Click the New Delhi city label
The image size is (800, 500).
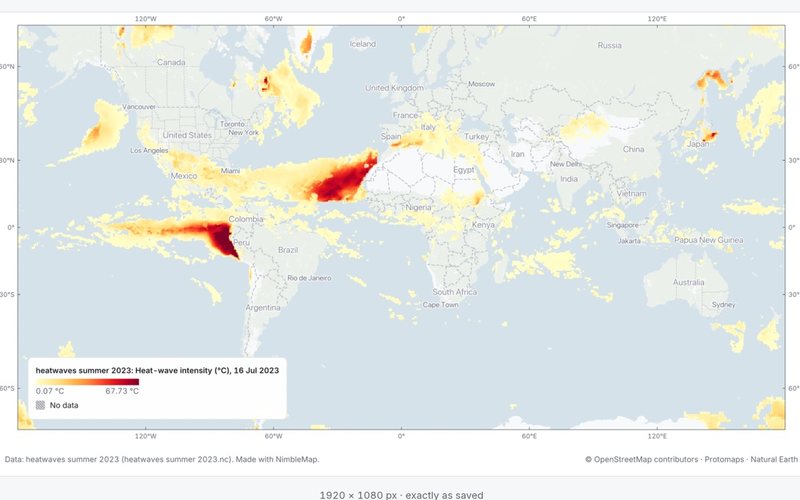point(566,164)
